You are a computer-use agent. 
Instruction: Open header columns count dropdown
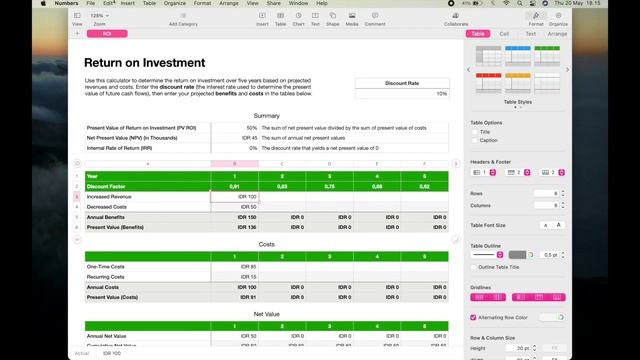484,172
